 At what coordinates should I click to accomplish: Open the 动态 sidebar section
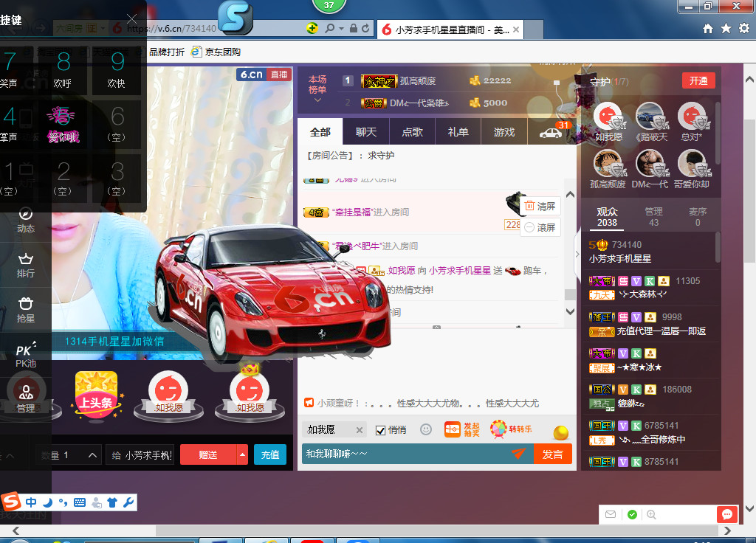click(26, 220)
